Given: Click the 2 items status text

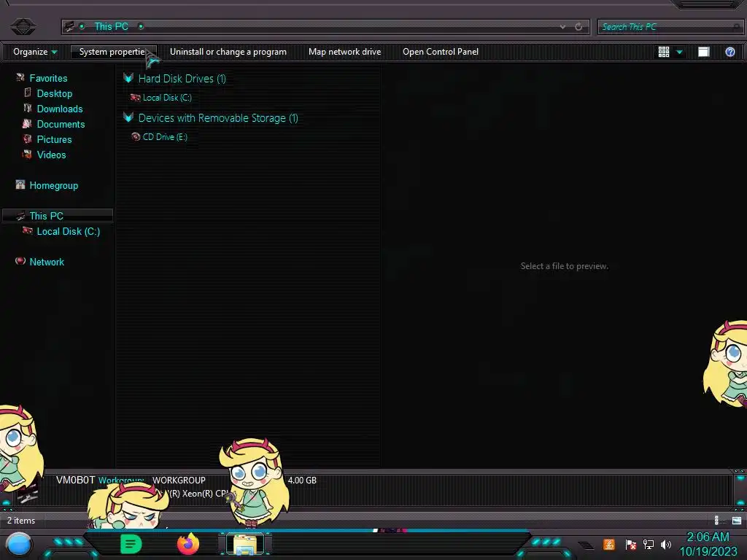Looking at the screenshot, I should (21, 521).
